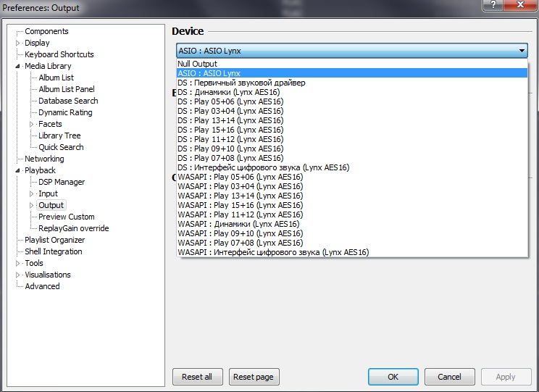Pick WASAPI : Play 09+10 device
539x392 pixels.
(x=352, y=233)
